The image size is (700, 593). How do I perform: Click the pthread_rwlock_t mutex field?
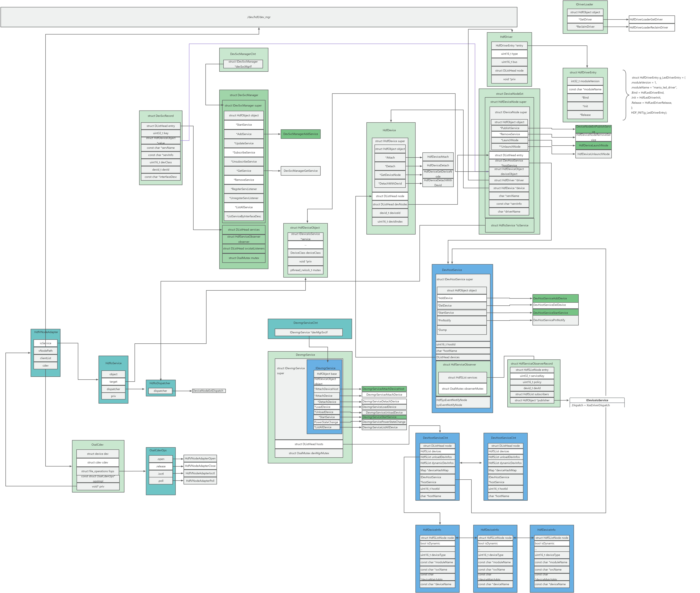[305, 270]
